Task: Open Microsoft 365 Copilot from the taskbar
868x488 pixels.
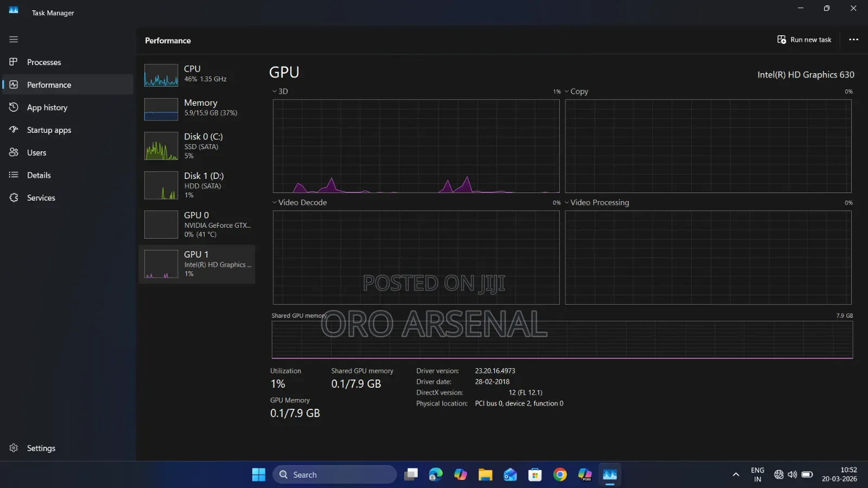Action: pyautogui.click(x=585, y=475)
